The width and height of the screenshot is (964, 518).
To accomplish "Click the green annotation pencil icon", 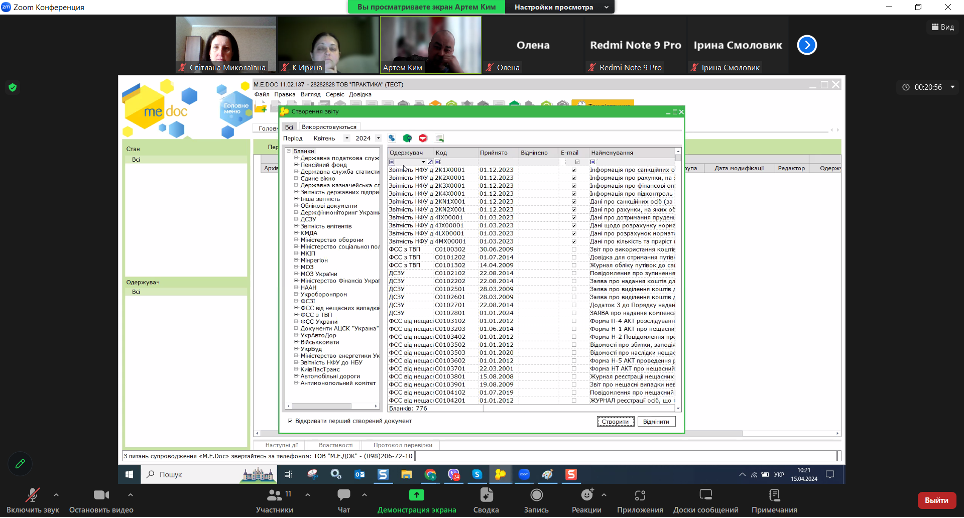I will pos(20,463).
